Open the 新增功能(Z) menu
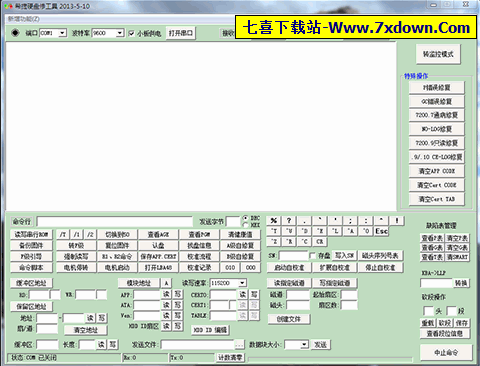 24,19
